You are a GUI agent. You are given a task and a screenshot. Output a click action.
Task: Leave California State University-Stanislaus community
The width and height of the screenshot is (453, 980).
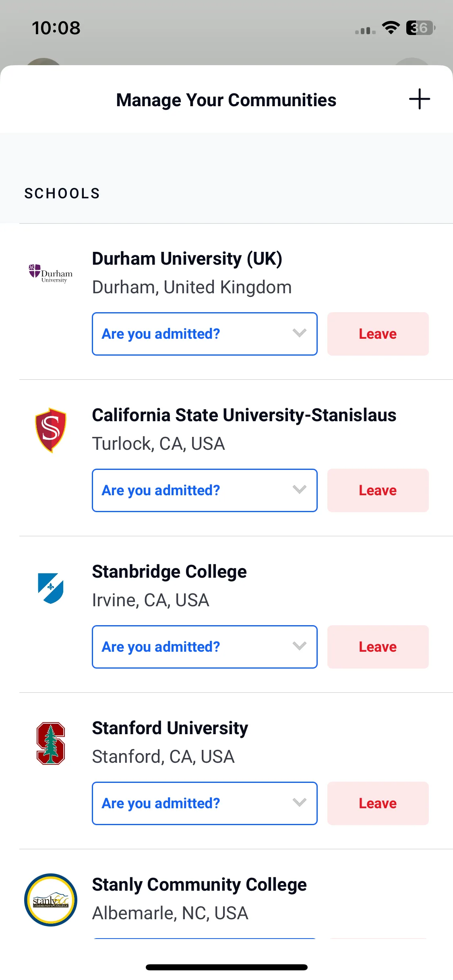tap(378, 490)
